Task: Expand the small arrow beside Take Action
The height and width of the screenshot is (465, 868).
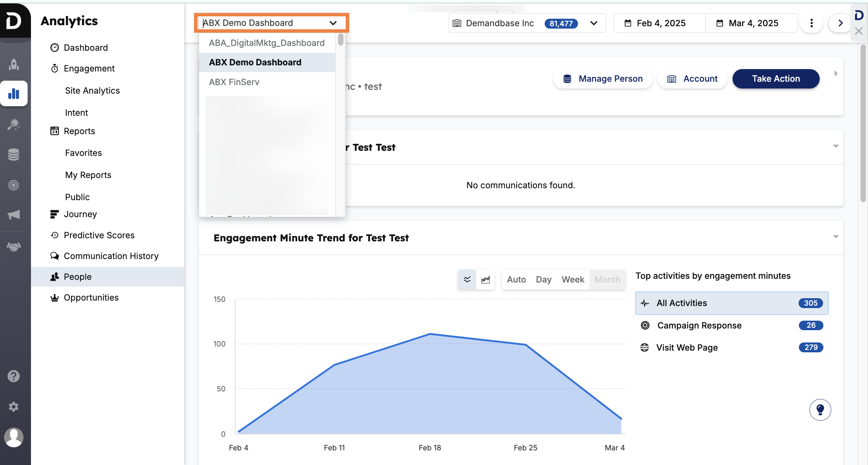Action: coord(836,74)
